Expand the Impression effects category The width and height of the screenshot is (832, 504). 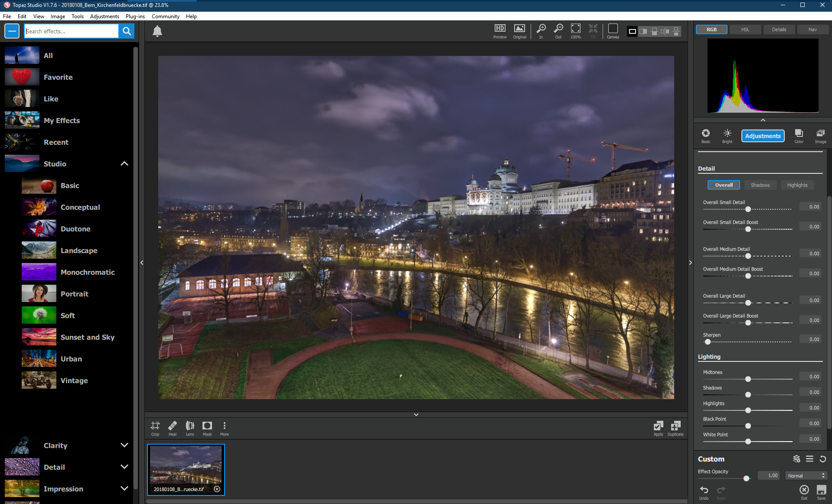tap(124, 488)
